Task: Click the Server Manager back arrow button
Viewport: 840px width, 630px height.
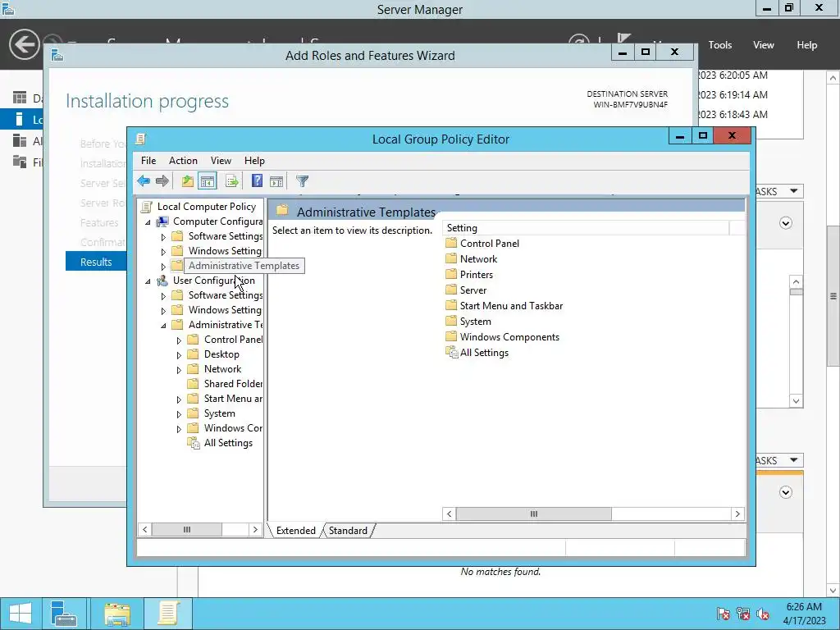Action: (x=24, y=44)
